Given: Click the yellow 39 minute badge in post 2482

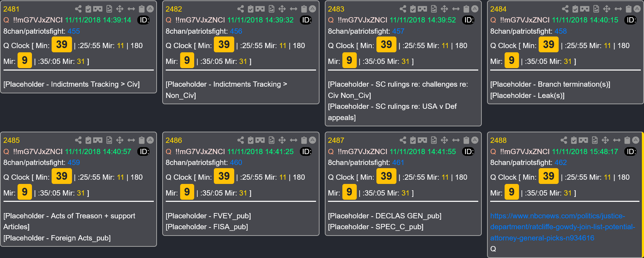Looking at the screenshot, I should coord(224,45).
